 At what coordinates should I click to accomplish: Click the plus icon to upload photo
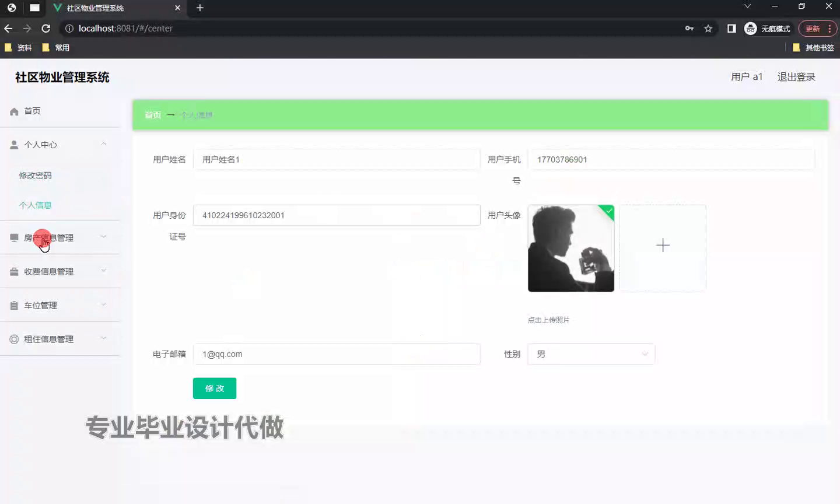point(663,245)
